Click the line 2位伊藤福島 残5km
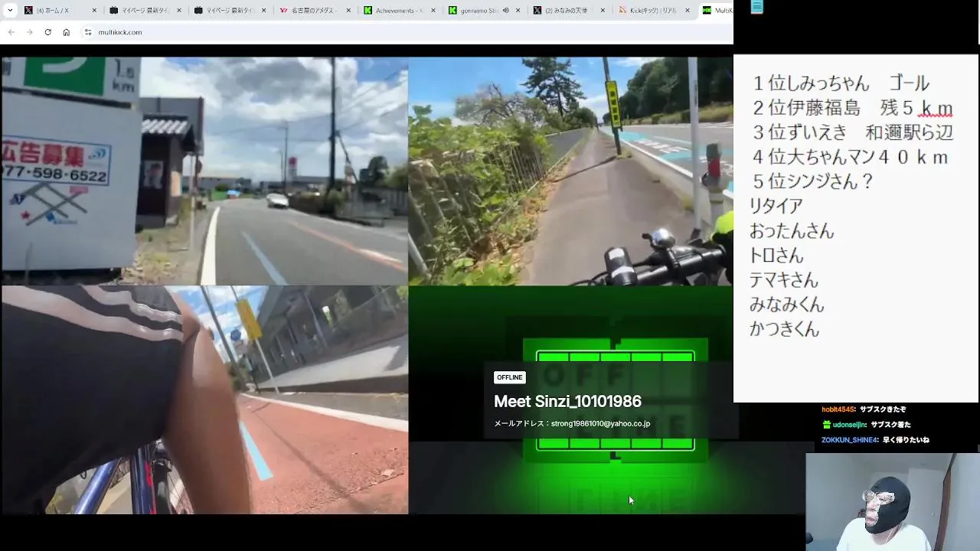The height and width of the screenshot is (551, 980). click(852, 108)
